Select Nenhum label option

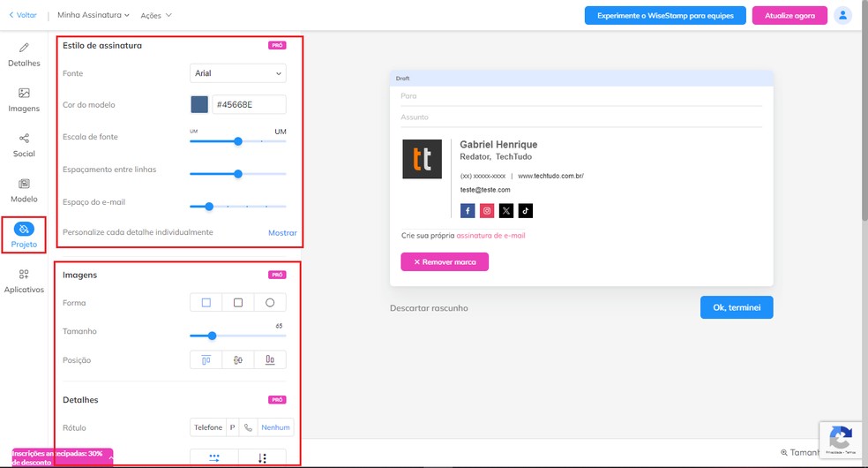pos(276,427)
